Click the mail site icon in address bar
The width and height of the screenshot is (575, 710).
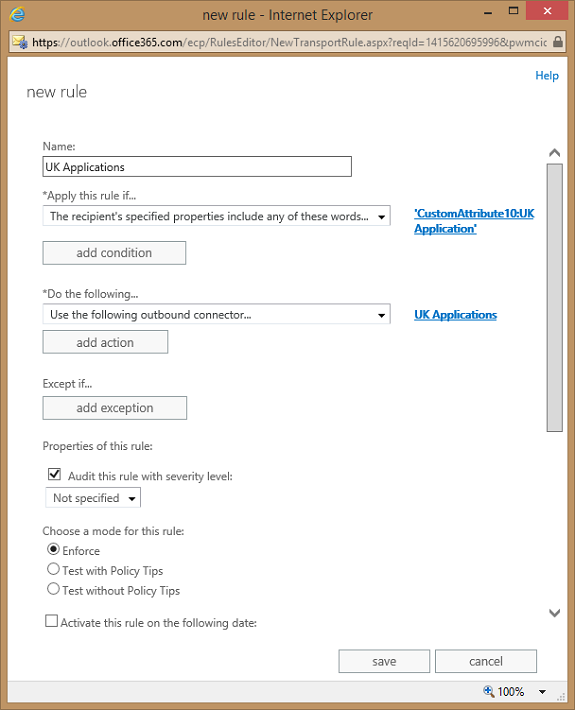(19, 42)
